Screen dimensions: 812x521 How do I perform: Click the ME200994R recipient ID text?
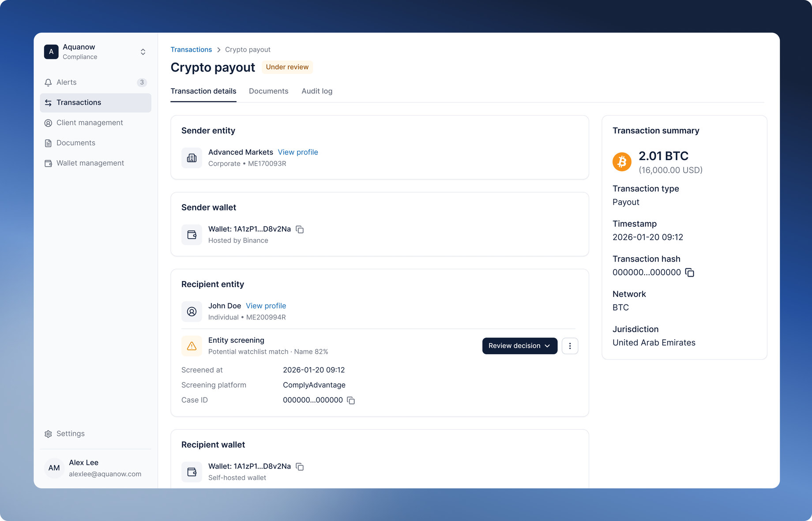[x=266, y=318]
